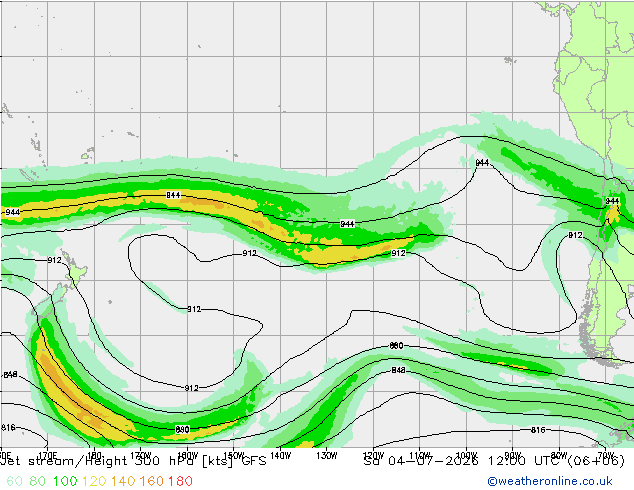Click the 140W longitude label

pos(280,456)
